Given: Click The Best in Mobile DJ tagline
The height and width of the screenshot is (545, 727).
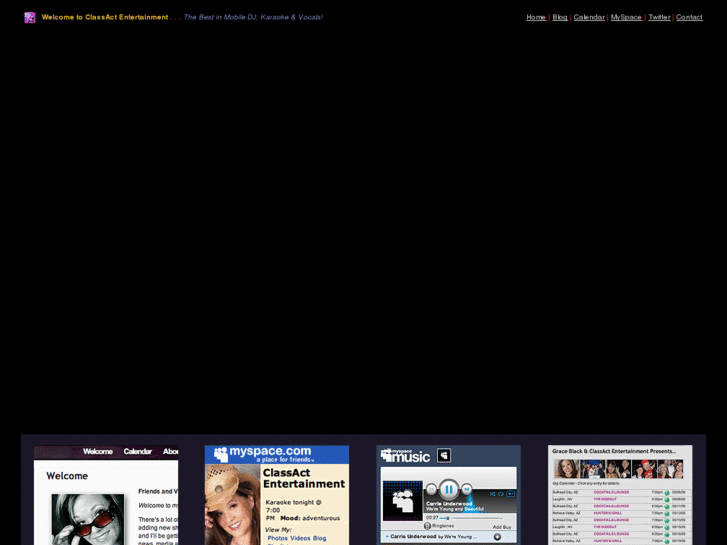Looking at the screenshot, I should (253, 17).
